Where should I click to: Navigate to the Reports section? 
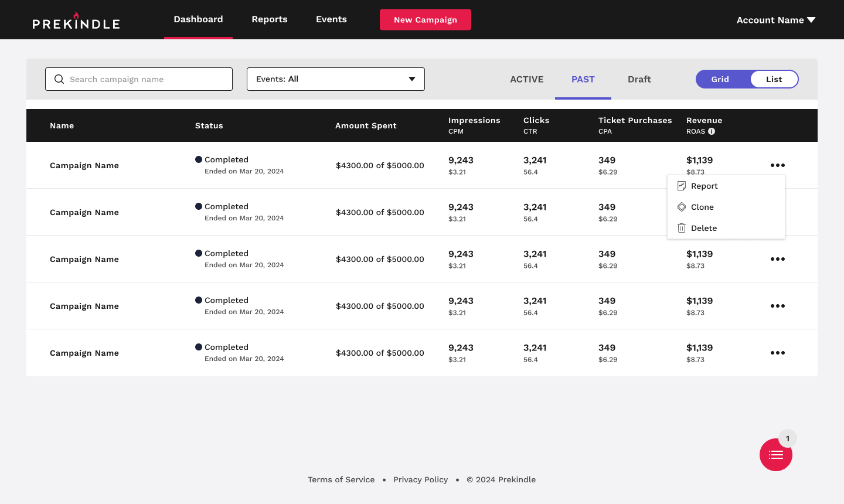coord(270,19)
